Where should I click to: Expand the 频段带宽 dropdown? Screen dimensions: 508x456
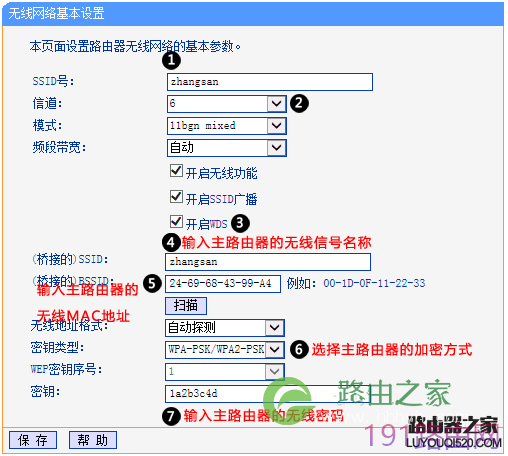227,148
